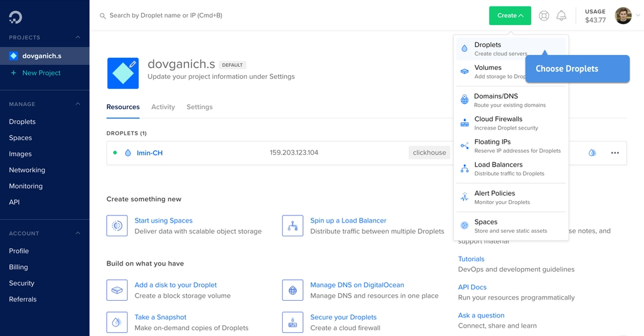
Task: Click the DigitalOcean logo icon
Action: pos(16,17)
